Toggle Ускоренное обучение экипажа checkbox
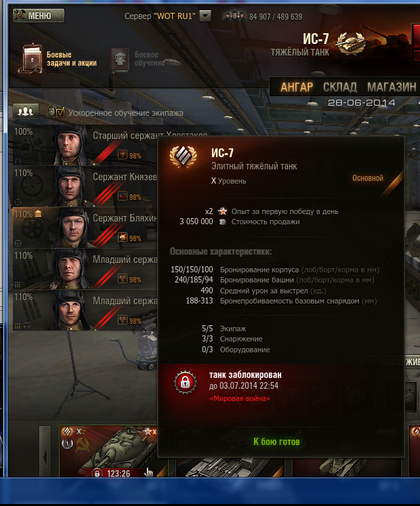The height and width of the screenshot is (506, 420). pyautogui.click(x=60, y=112)
